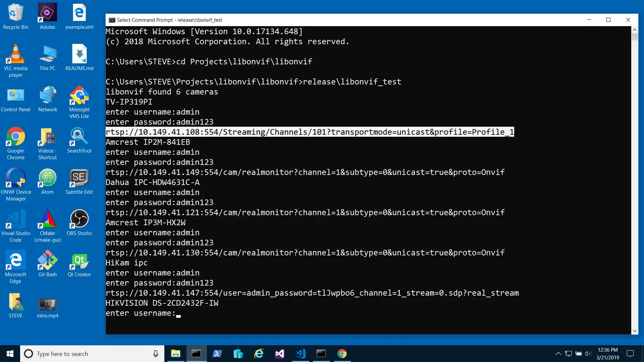Viewport: 644px width, 362px height.
Task: Select Visual Studio Code desktop shortcut
Action: tap(15, 226)
